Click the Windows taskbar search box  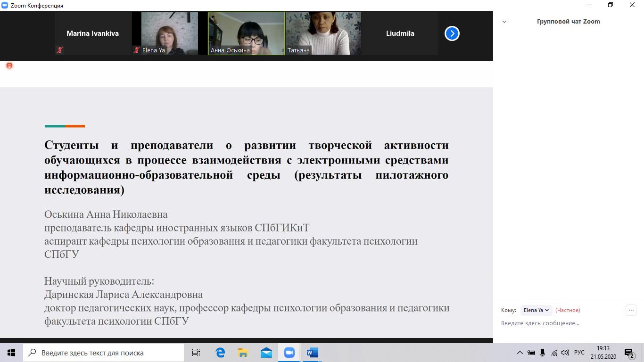[x=104, y=353]
